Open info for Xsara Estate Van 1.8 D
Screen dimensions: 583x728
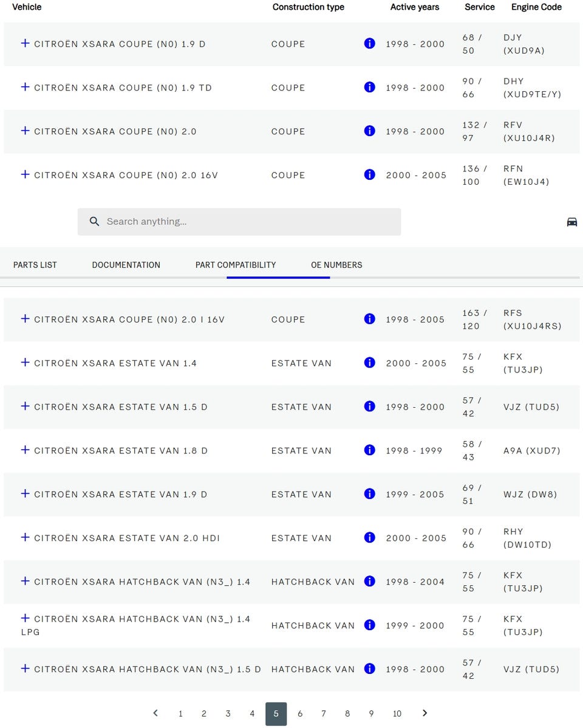click(x=369, y=450)
